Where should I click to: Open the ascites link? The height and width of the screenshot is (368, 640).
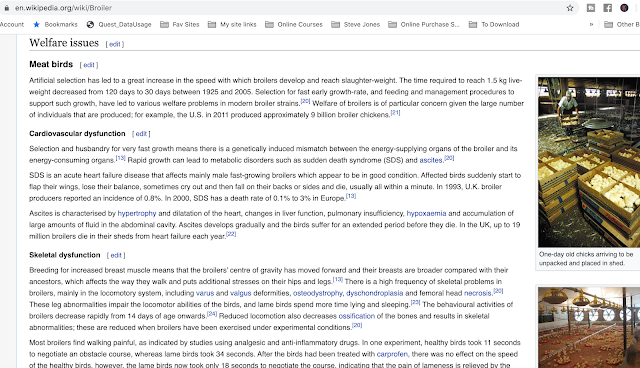pos(431,160)
